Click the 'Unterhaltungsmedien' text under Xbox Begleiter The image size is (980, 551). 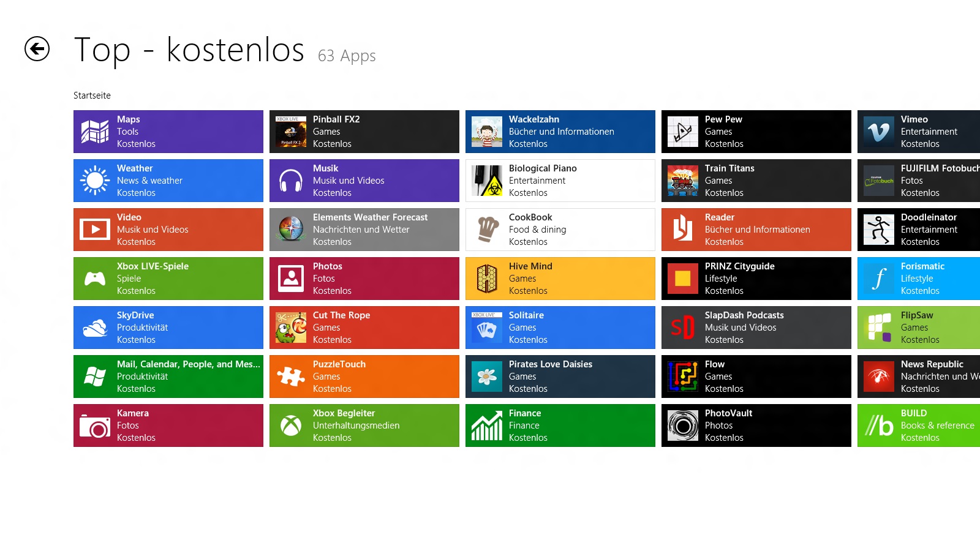356,425
